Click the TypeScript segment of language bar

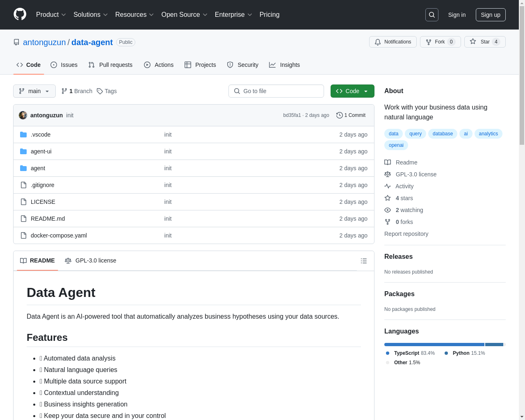(x=434, y=345)
